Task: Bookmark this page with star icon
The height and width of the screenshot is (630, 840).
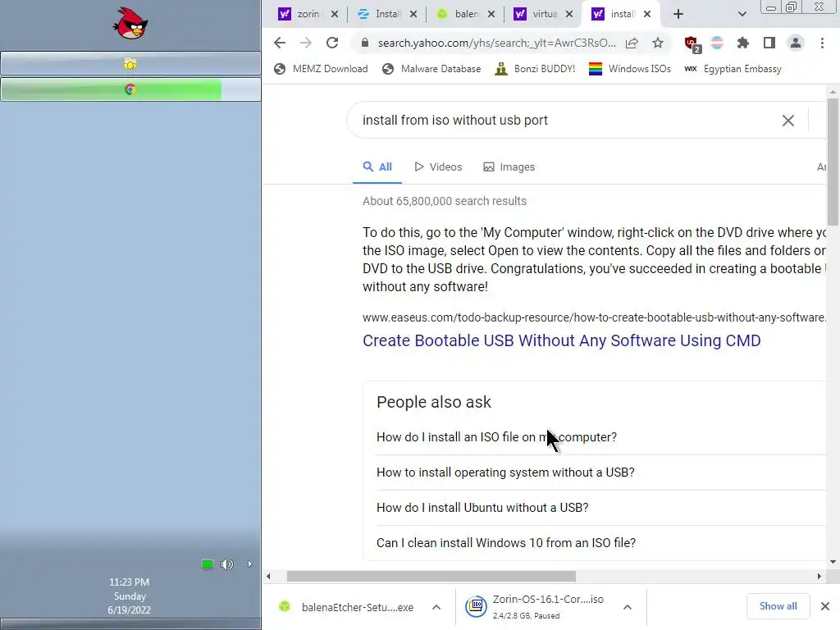Action: (x=658, y=43)
